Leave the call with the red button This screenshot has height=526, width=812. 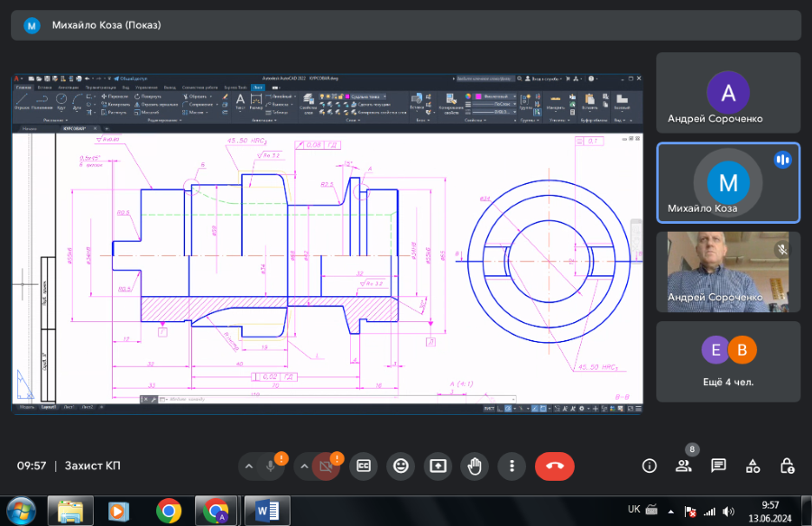555,466
